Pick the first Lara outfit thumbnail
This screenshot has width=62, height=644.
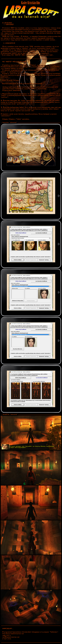pyautogui.click(x=16, y=391)
